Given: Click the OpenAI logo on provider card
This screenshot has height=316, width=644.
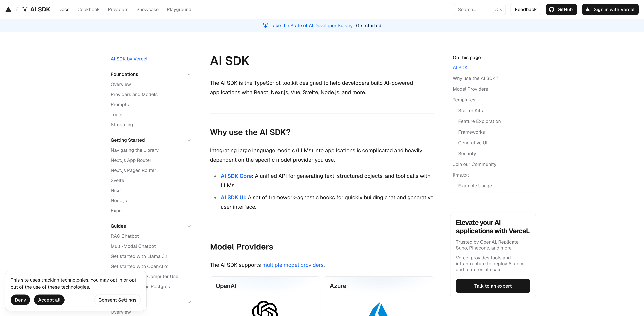Looking at the screenshot, I should tap(265, 308).
